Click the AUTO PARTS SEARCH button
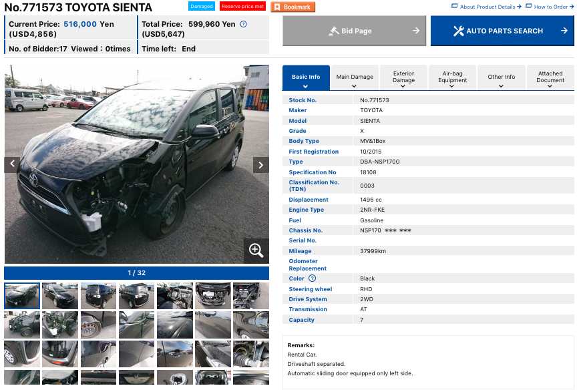This screenshot has width=577, height=392. [502, 31]
